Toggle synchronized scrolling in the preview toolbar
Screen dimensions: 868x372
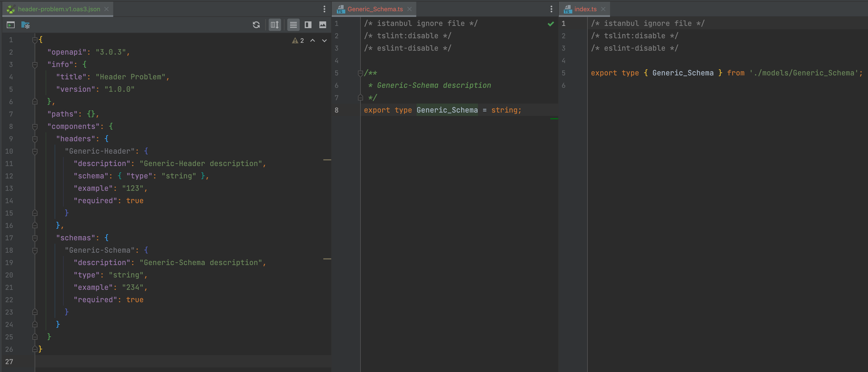pos(274,24)
